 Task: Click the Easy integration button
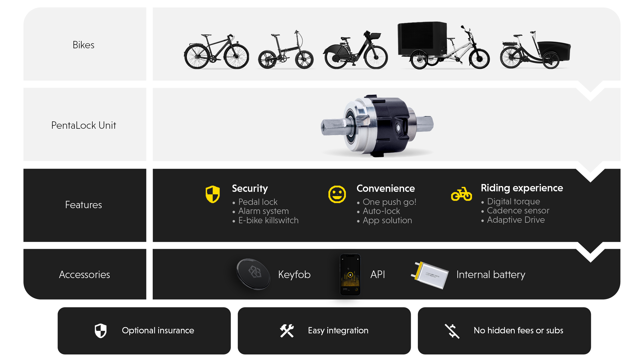tap(321, 330)
